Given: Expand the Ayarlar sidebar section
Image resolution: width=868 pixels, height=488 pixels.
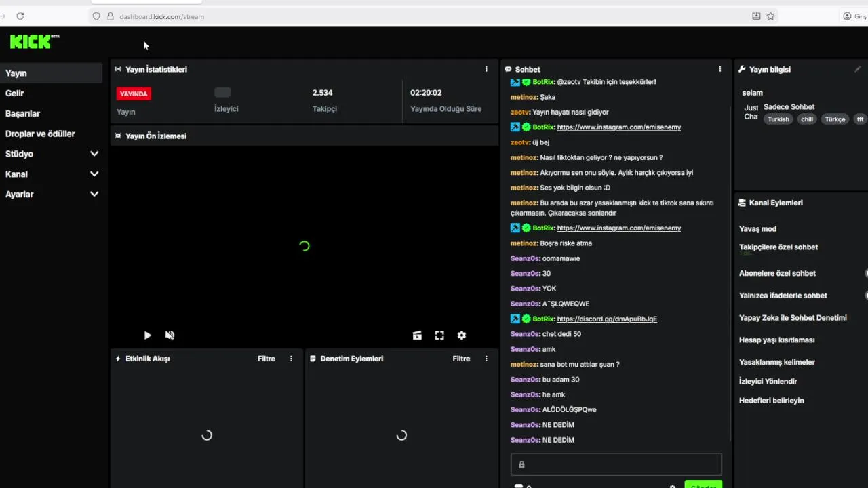Looking at the screenshot, I should (94, 194).
